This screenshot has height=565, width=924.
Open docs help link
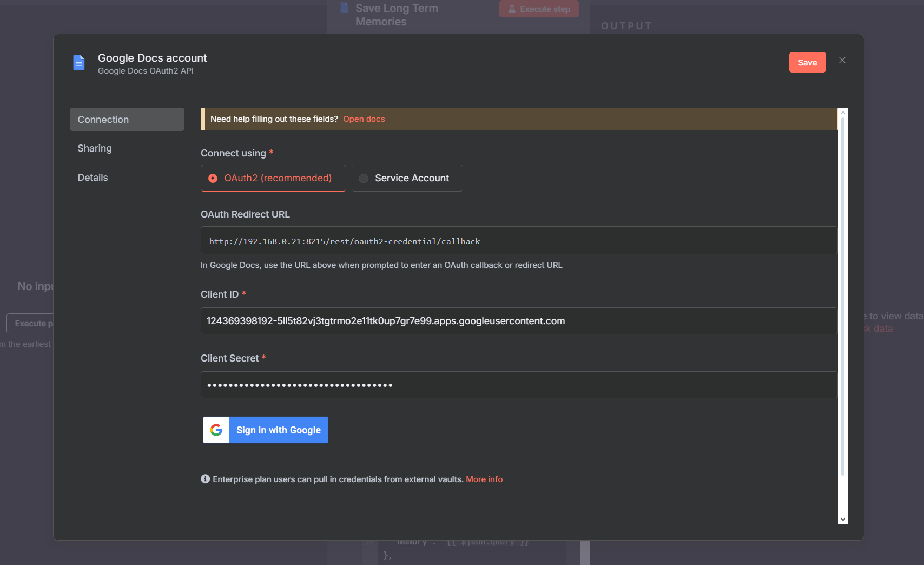point(364,119)
